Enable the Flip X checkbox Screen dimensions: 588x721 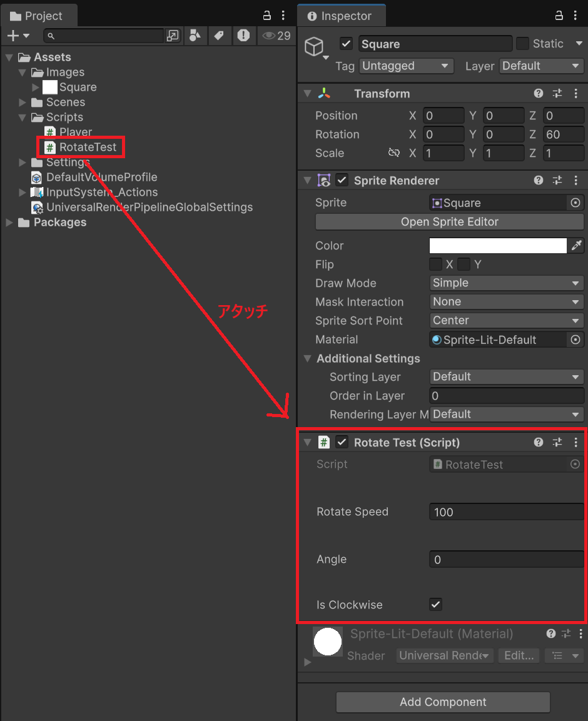coord(436,265)
